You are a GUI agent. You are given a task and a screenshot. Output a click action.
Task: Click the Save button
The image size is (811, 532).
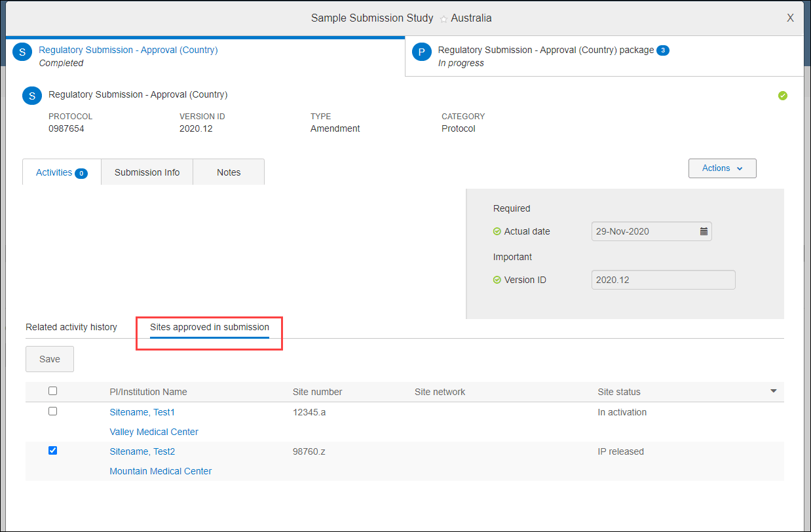click(x=49, y=358)
